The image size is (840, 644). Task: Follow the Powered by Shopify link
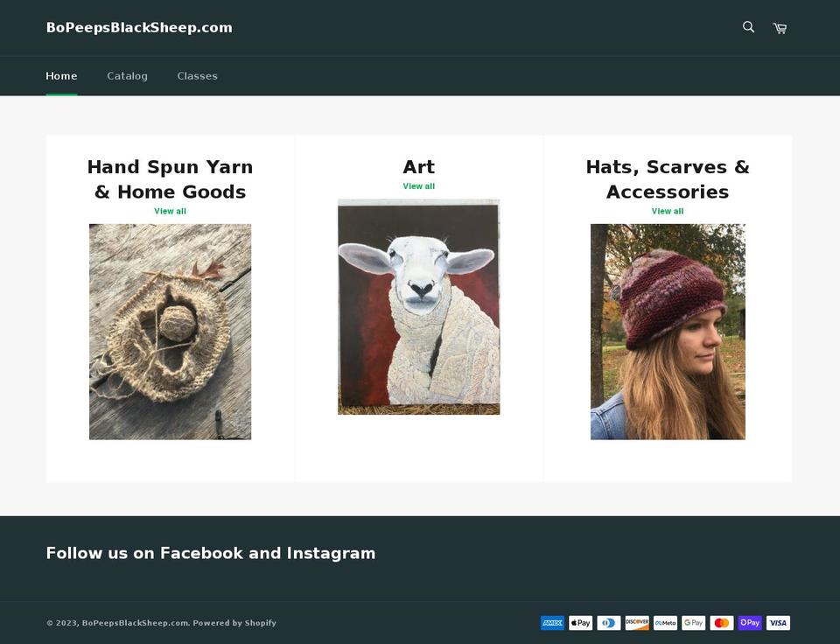(x=234, y=623)
